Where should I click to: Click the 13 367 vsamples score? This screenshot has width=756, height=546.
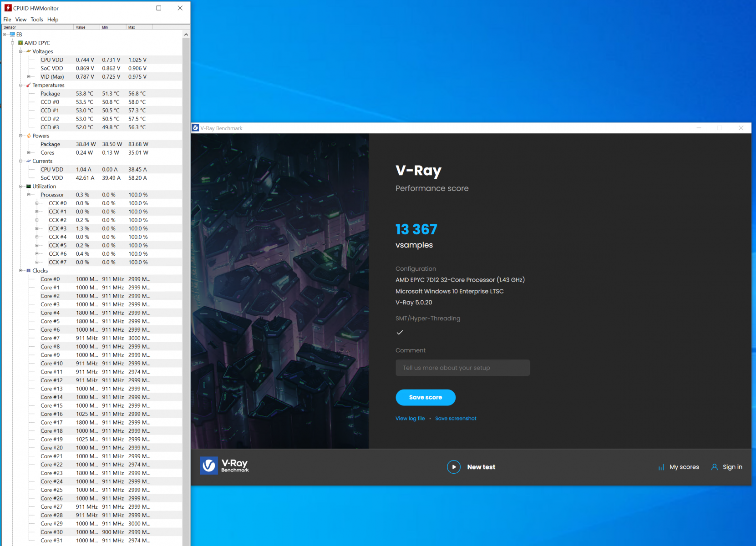point(416,229)
